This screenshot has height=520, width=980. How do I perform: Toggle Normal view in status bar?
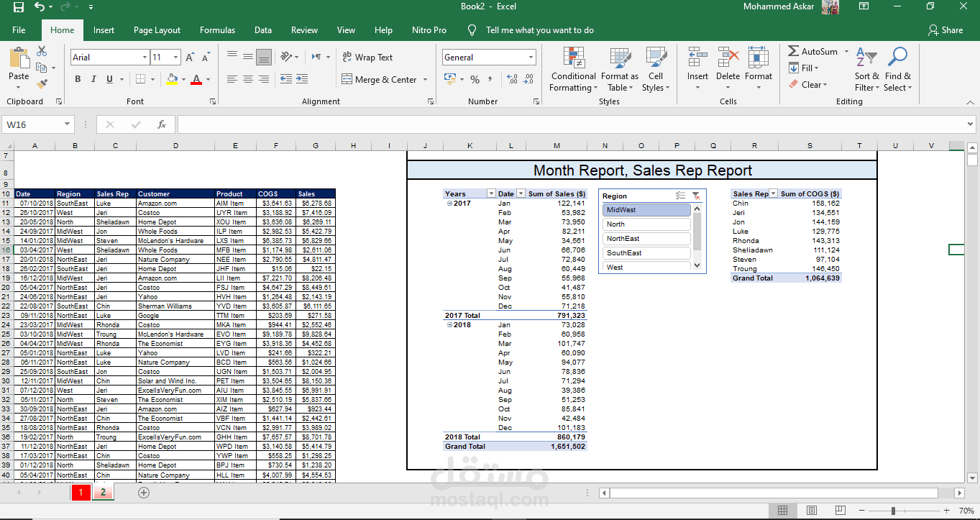click(782, 511)
